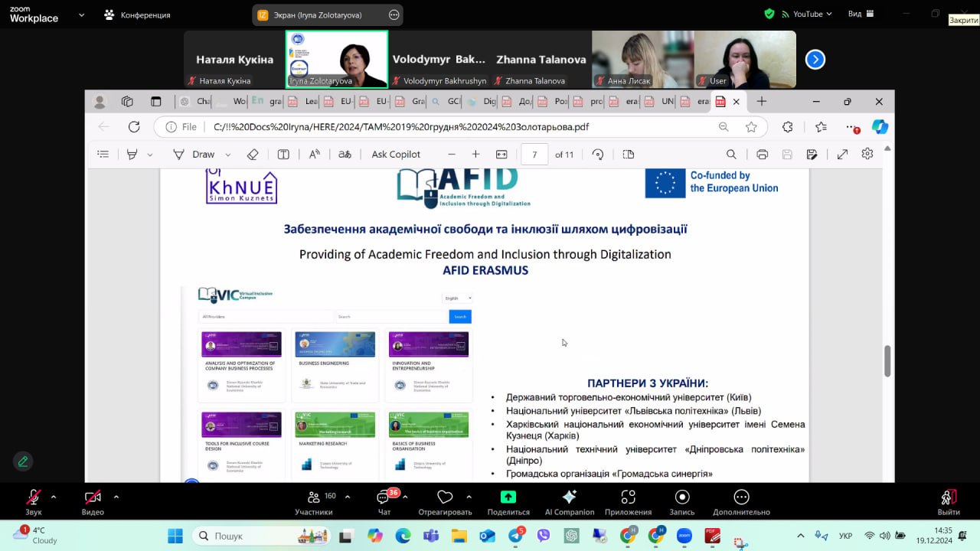
Task: Print the PDF document
Action: coord(762,155)
